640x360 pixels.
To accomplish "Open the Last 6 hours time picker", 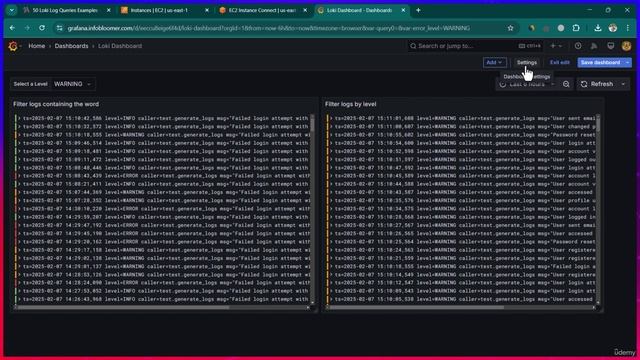I will (527, 84).
